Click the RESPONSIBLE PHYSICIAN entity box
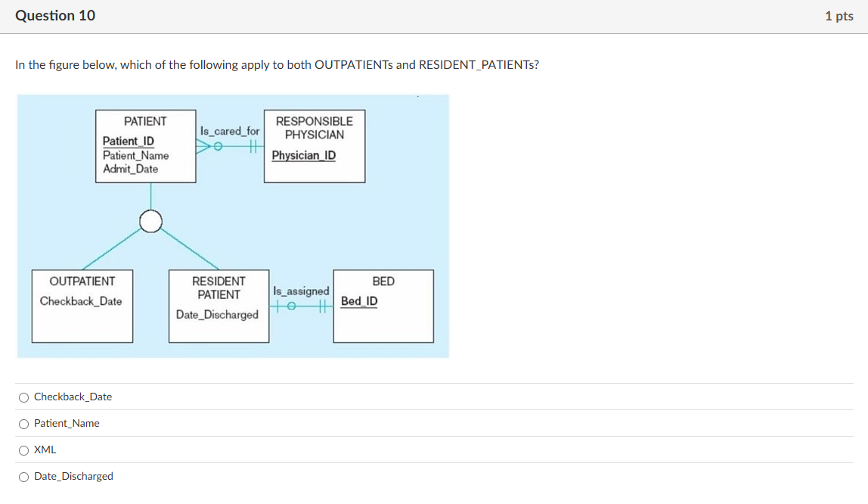 [x=314, y=145]
